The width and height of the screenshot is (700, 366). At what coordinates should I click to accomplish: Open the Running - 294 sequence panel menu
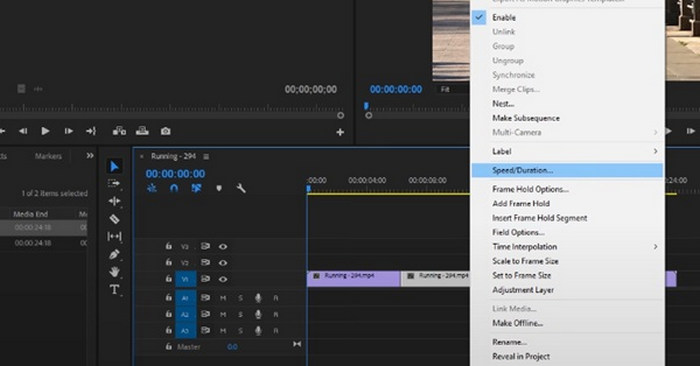click(206, 157)
